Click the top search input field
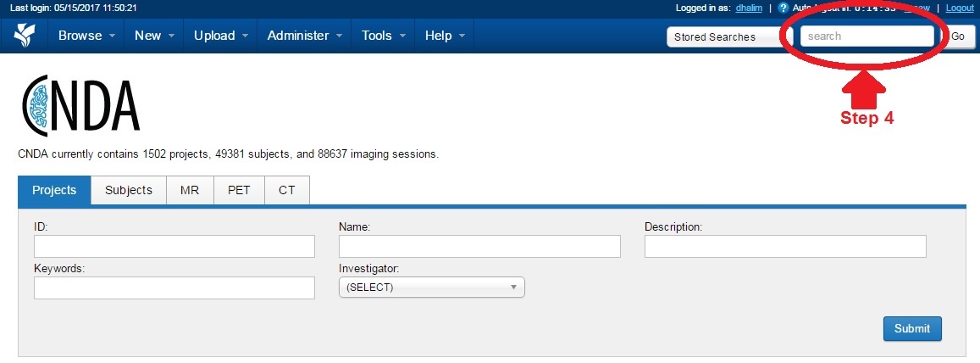 click(x=866, y=36)
